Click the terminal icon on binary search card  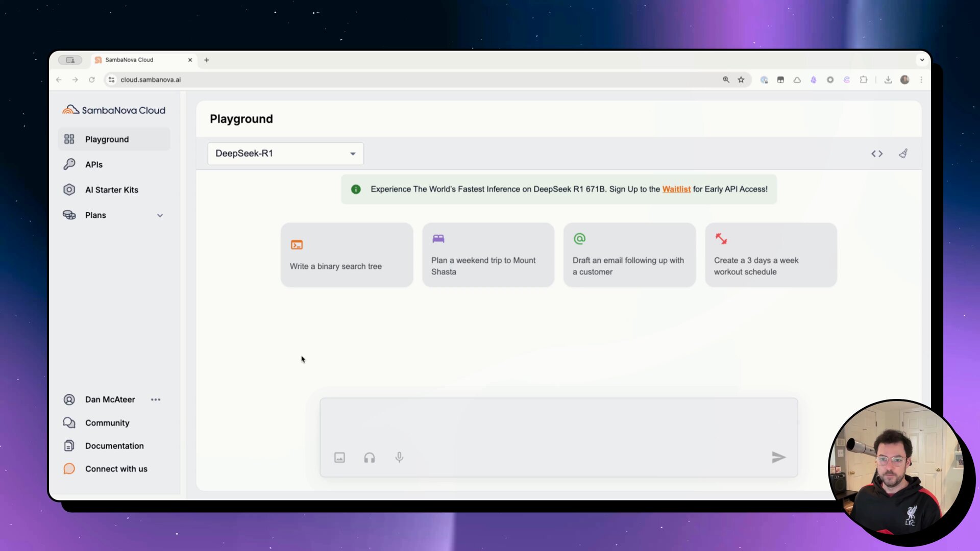297,245
